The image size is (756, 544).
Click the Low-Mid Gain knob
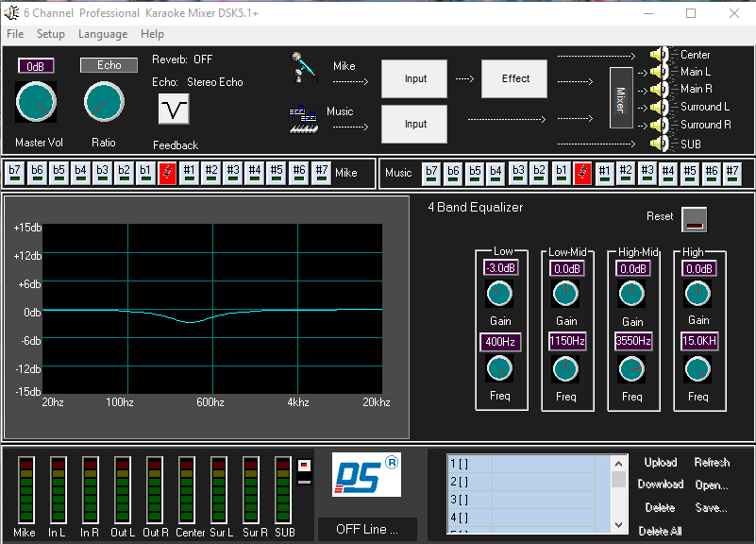[x=565, y=294]
